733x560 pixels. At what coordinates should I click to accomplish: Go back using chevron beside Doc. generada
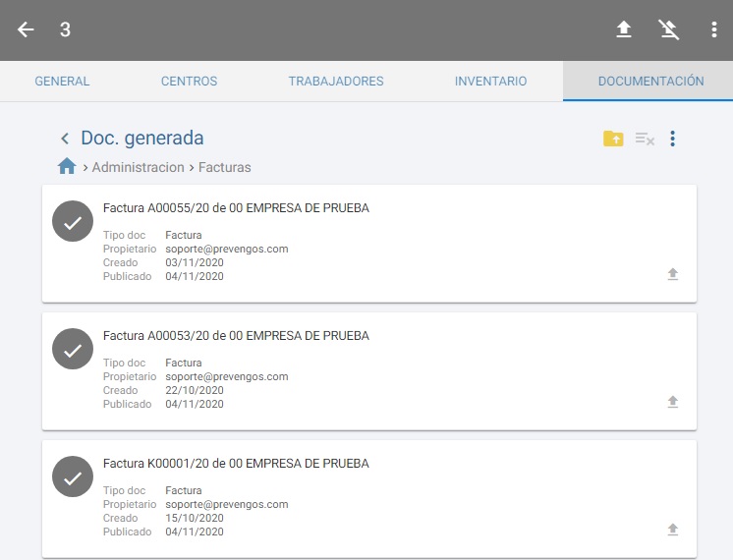click(65, 139)
